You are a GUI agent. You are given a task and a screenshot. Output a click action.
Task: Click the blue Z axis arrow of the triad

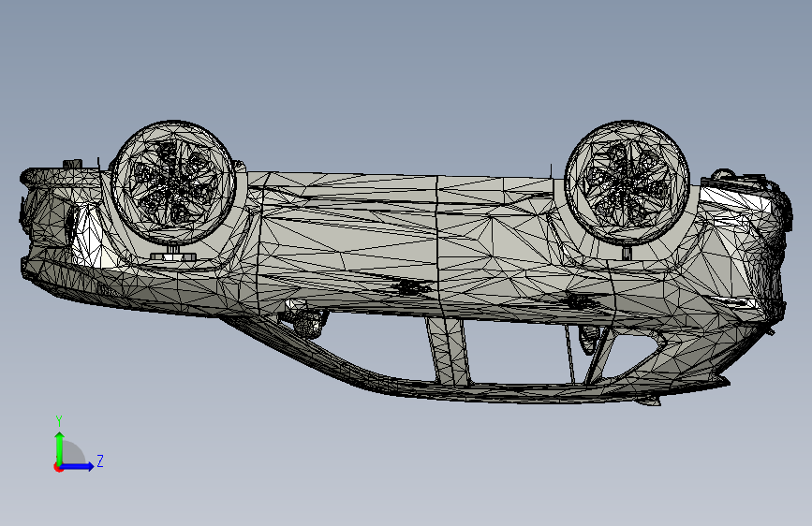tap(78, 466)
